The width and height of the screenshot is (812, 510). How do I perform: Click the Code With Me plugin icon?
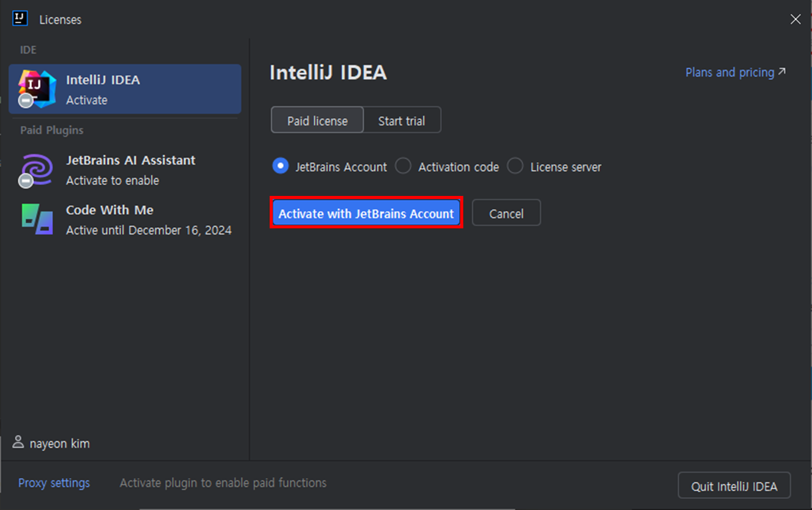[x=37, y=219]
